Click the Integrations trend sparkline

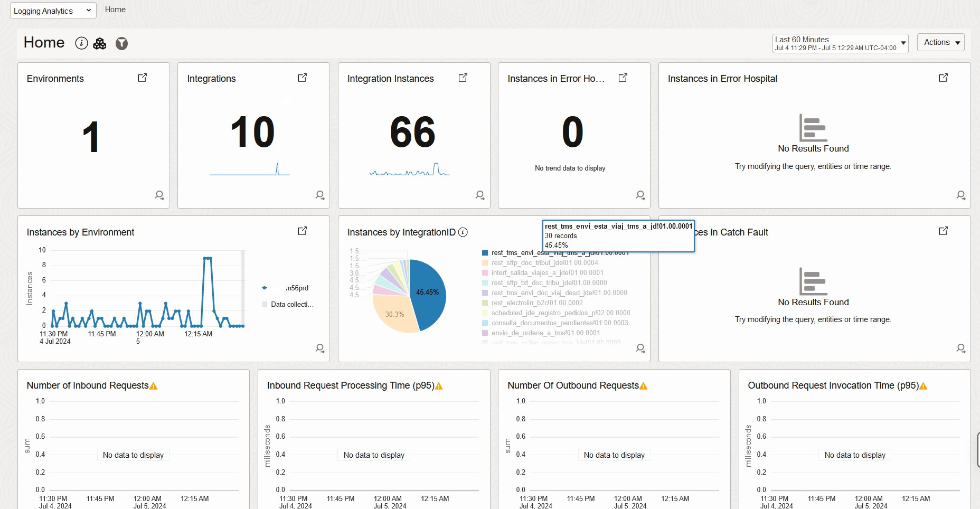click(x=249, y=169)
